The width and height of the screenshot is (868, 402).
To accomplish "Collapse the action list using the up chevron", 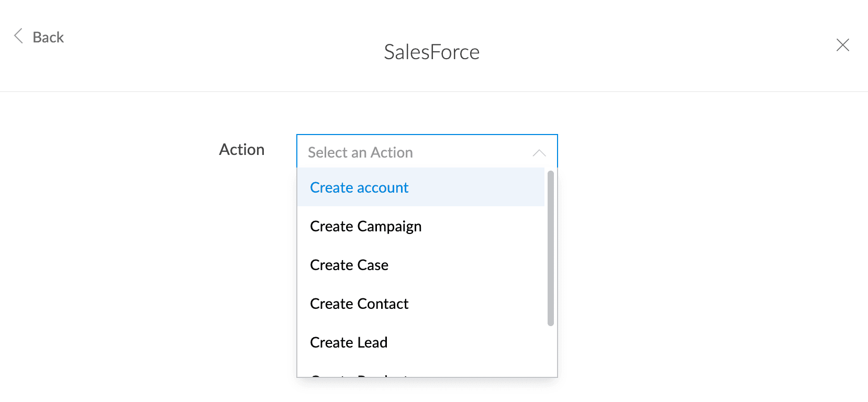I will click(x=539, y=153).
